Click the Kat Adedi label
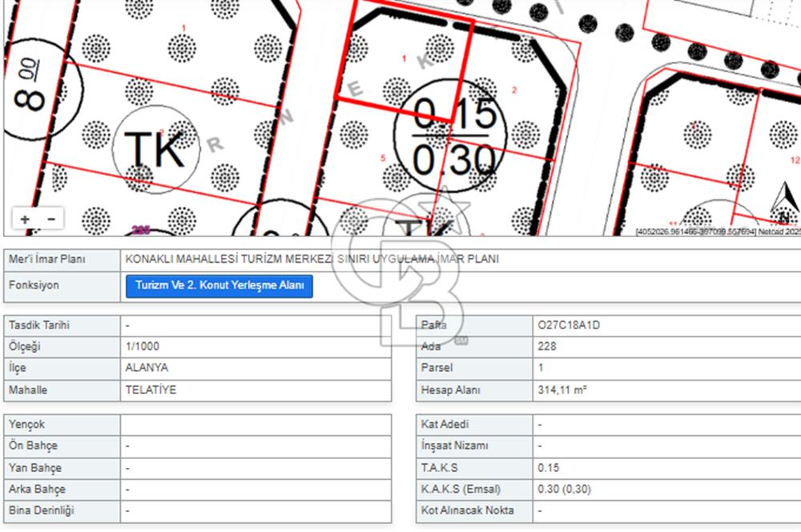 [x=445, y=424]
